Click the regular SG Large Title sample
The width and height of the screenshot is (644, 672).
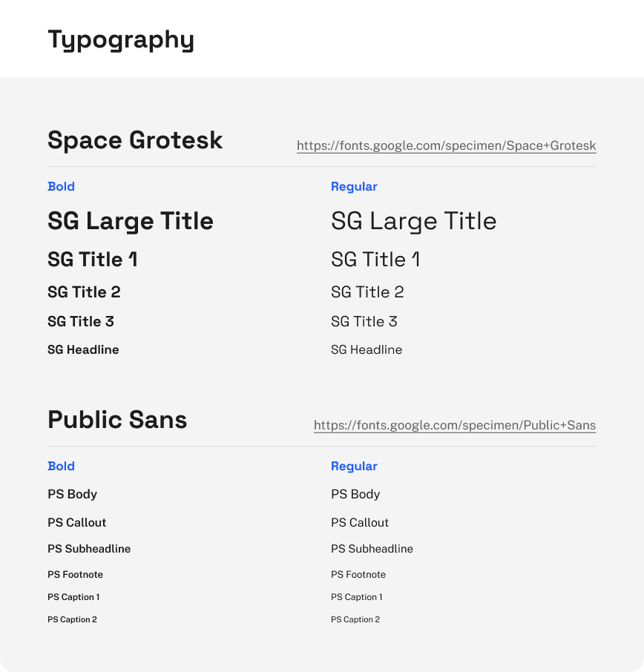coord(413,221)
